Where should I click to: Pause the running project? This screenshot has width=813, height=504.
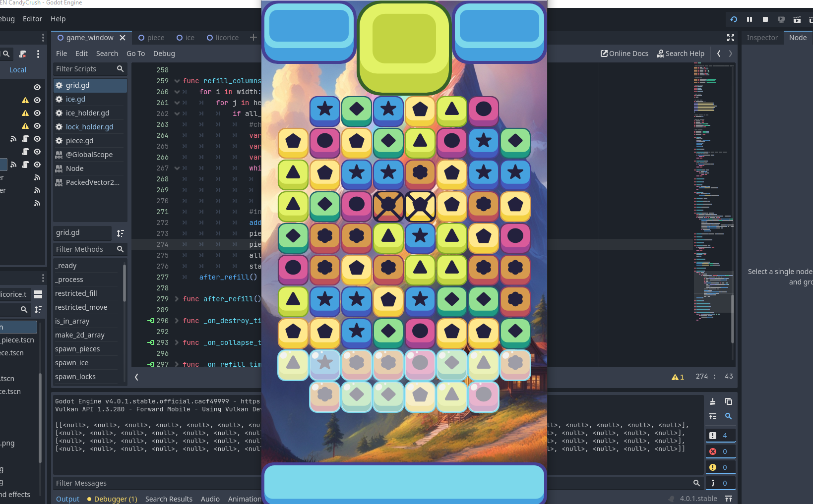tap(750, 19)
